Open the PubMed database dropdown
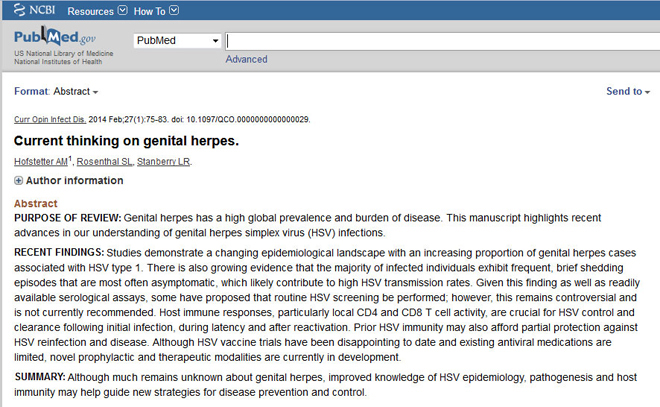The image size is (660, 407). 177,40
